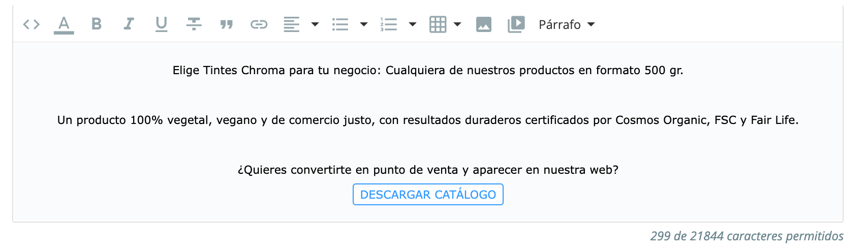Click the line starting 'Elige Tintes Chroma'
The width and height of the screenshot is (868, 251).
pyautogui.click(x=428, y=70)
